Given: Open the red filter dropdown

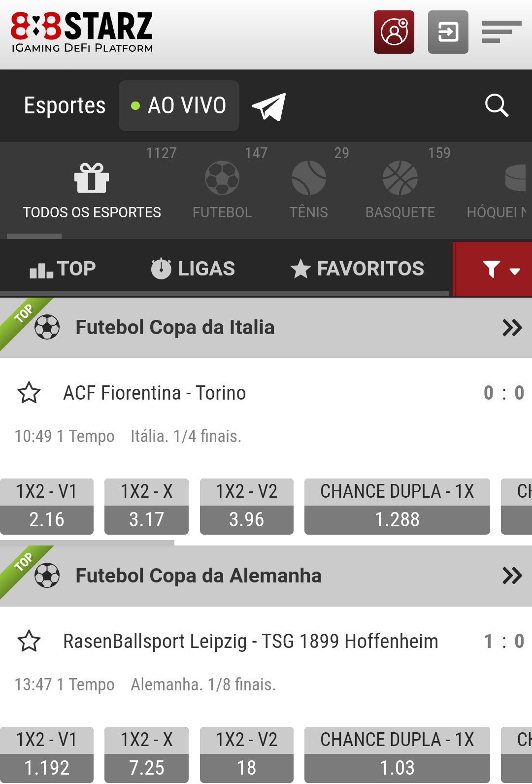Looking at the screenshot, I should click(x=493, y=269).
